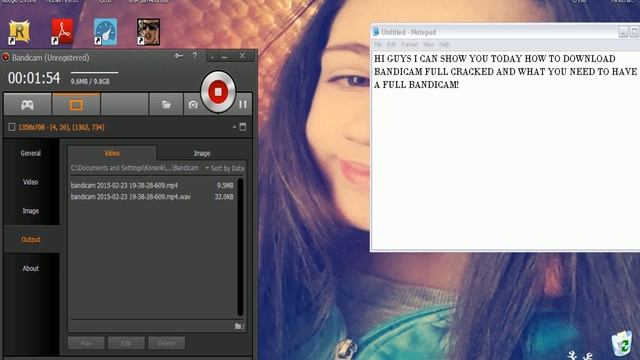Collapse Bandicam panel with the small up arrow
This screenshot has height=360, width=640.
tap(234, 127)
